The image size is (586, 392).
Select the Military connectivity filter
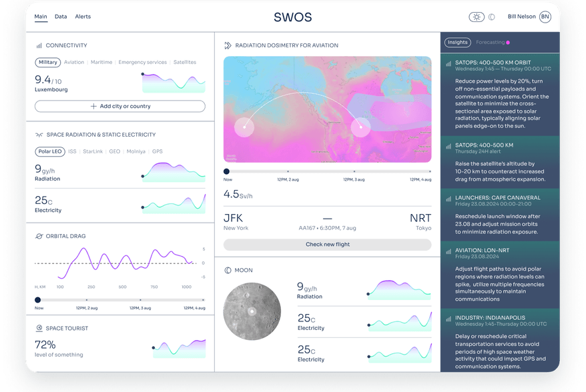(x=47, y=62)
